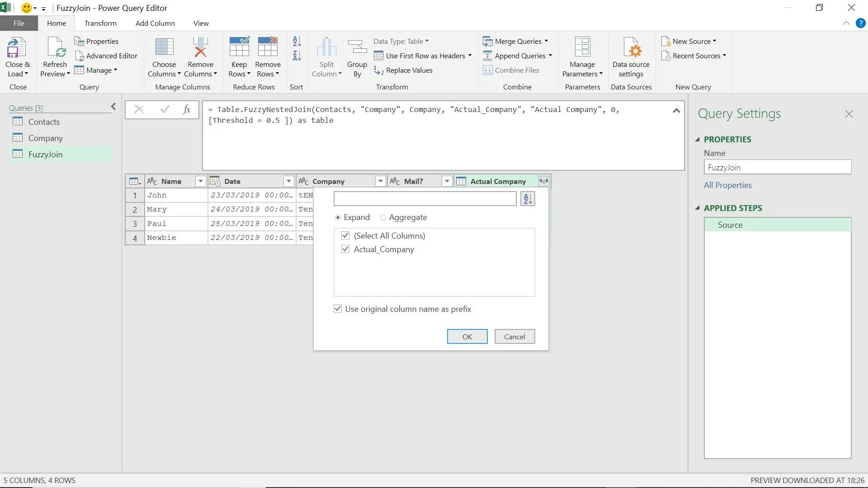Click Use First Row as Headers
This screenshot has width=868, height=488.
423,56
